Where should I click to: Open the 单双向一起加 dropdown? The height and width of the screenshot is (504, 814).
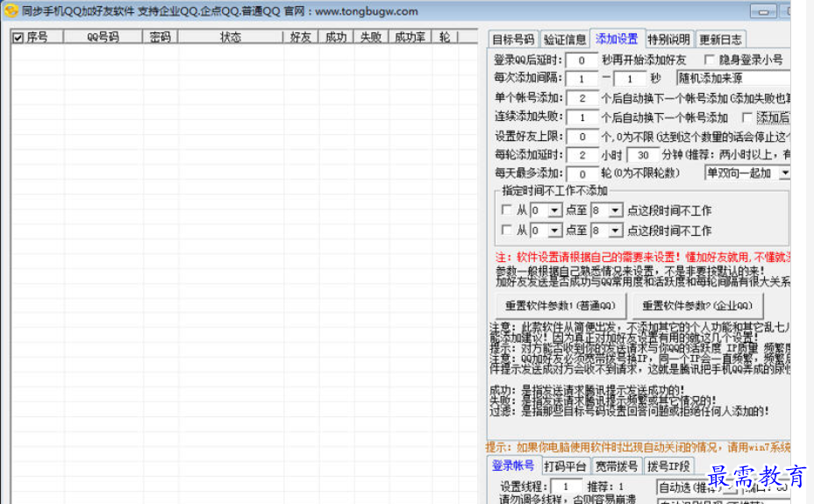pyautogui.click(x=747, y=173)
